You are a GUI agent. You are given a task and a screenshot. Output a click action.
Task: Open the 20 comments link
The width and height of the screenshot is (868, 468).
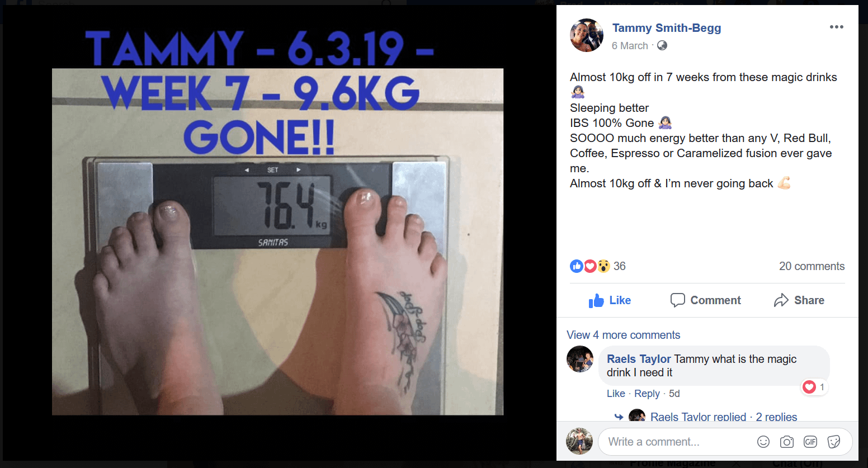click(x=812, y=266)
